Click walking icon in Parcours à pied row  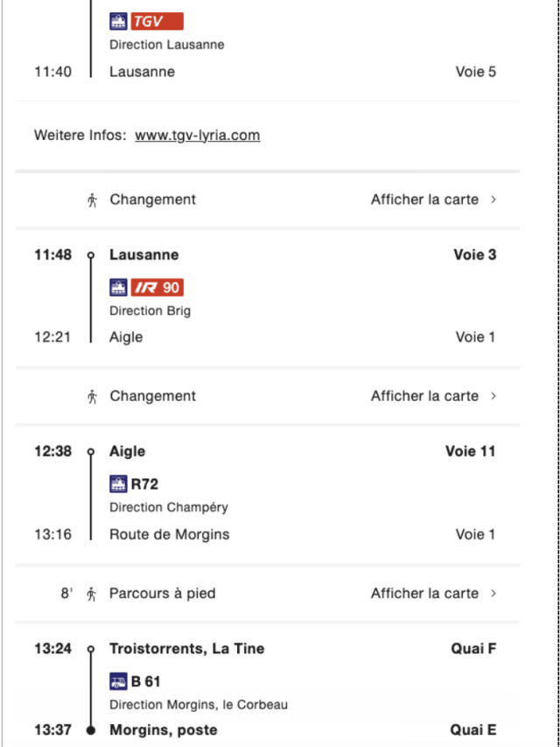pyautogui.click(x=93, y=594)
